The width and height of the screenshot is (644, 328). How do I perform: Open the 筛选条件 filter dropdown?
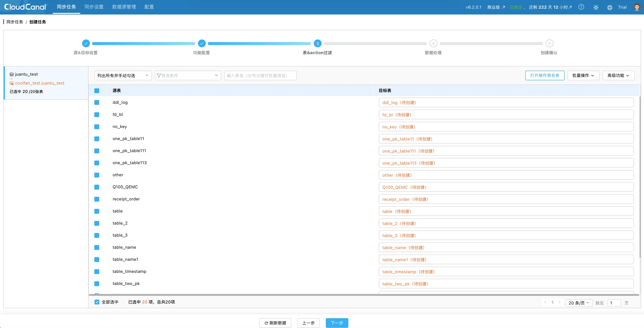(x=188, y=75)
